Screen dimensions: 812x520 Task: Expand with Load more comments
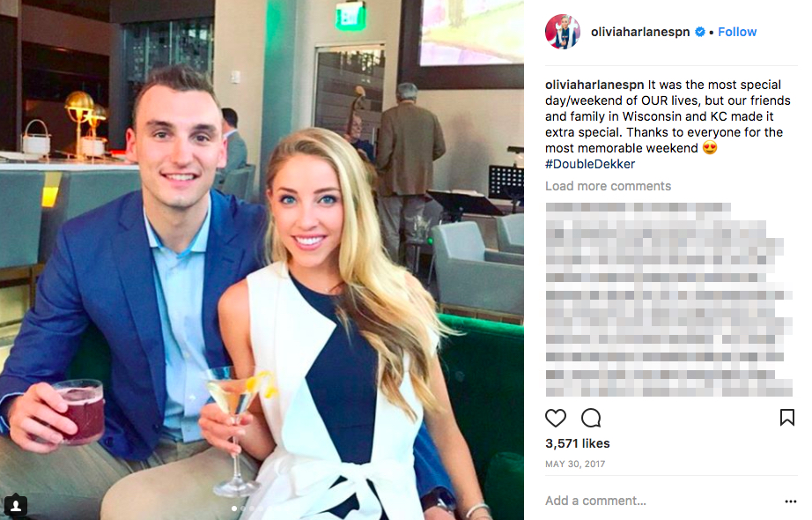608,186
